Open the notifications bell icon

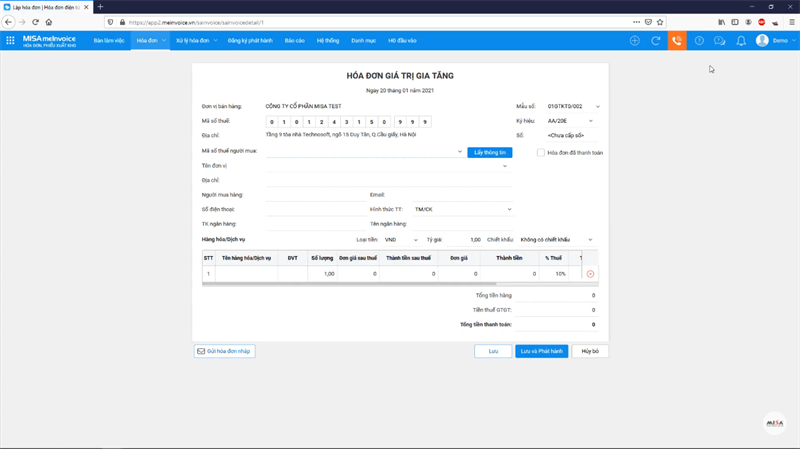click(x=741, y=41)
